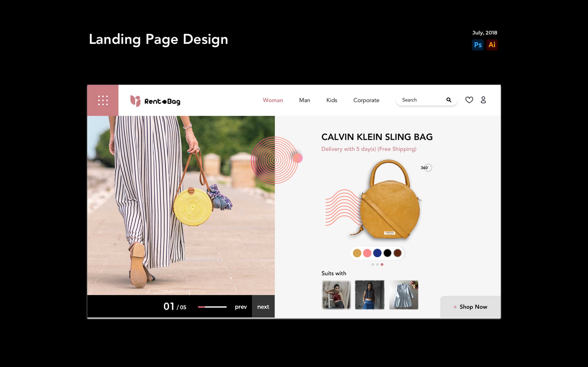Select the Woman category
Screen dimensions: 588x367
pyautogui.click(x=273, y=100)
